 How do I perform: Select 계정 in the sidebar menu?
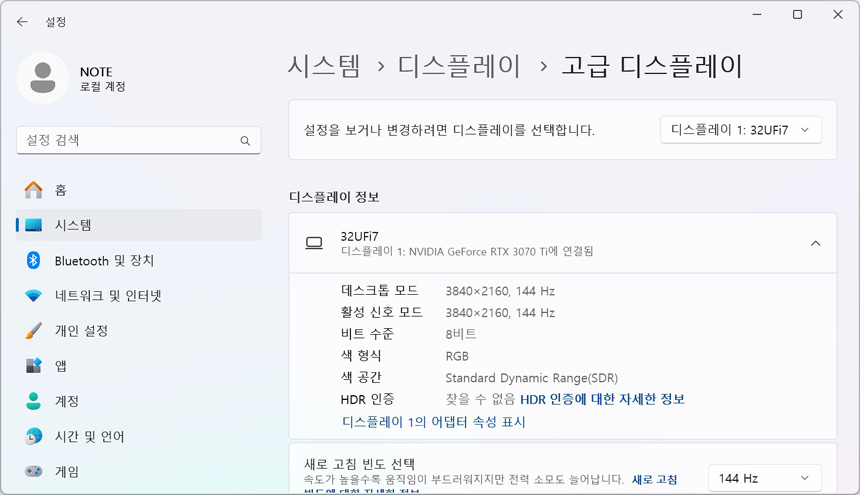67,401
